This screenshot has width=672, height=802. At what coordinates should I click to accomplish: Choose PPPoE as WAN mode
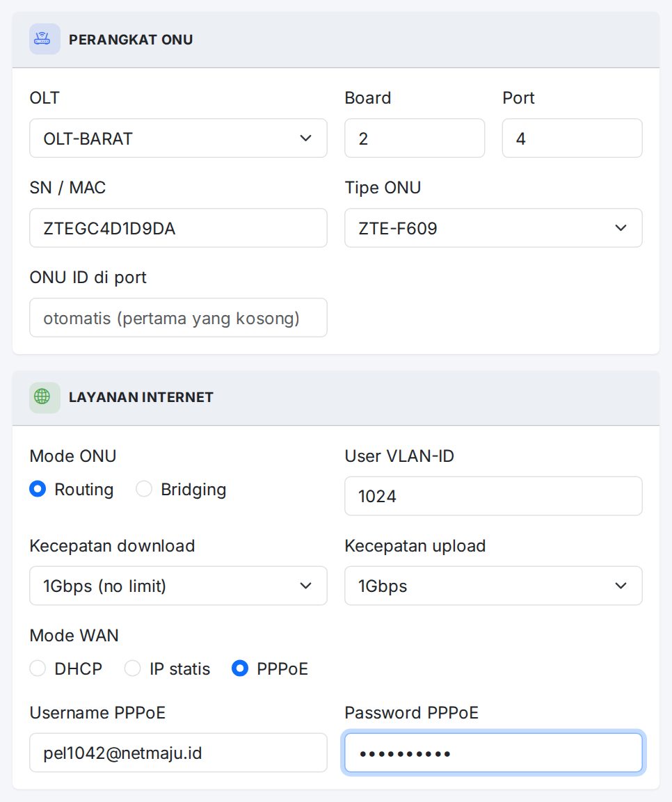(x=240, y=668)
